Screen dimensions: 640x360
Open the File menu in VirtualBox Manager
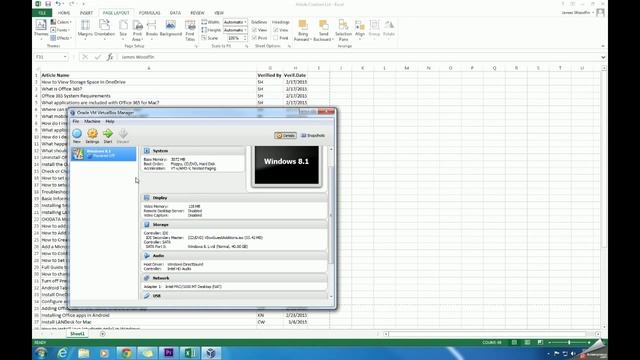[76, 122]
